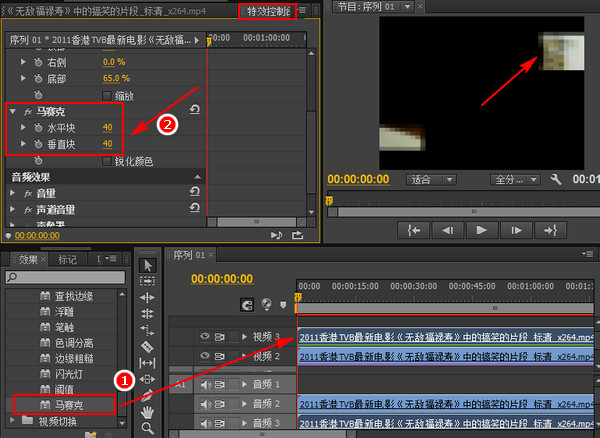Pick the Rate Stretch tool

coord(148,330)
